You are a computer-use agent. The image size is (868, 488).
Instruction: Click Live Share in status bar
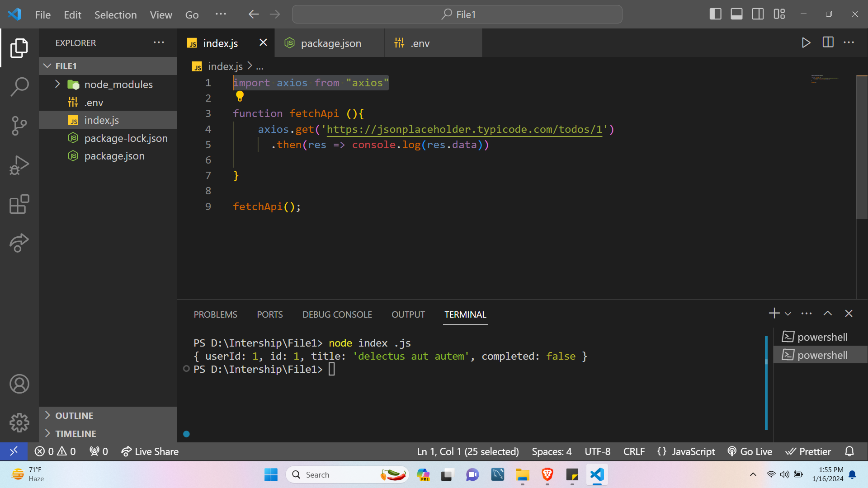coord(150,451)
